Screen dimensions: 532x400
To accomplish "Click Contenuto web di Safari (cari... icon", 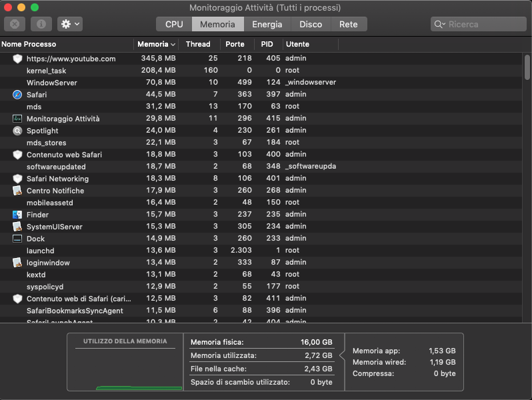I will [17, 299].
